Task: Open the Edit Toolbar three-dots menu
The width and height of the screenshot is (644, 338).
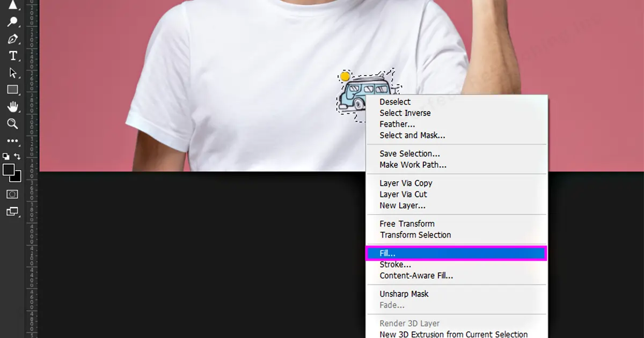Action: point(12,141)
